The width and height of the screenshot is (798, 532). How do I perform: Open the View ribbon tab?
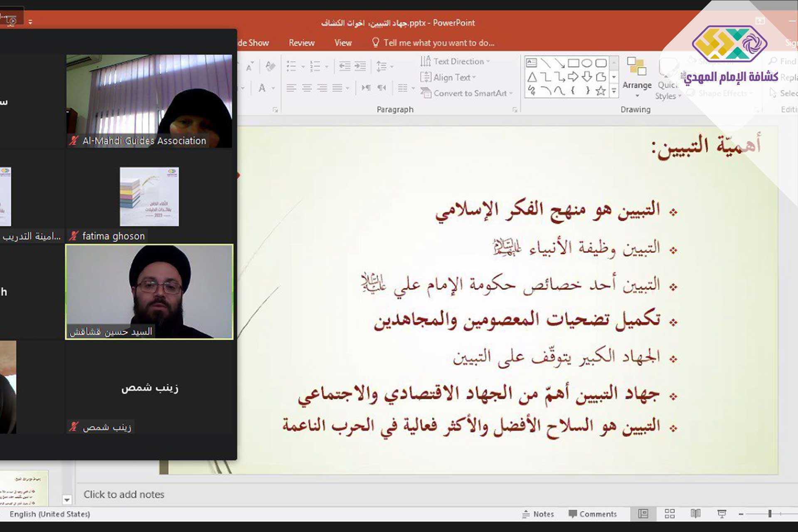click(343, 43)
